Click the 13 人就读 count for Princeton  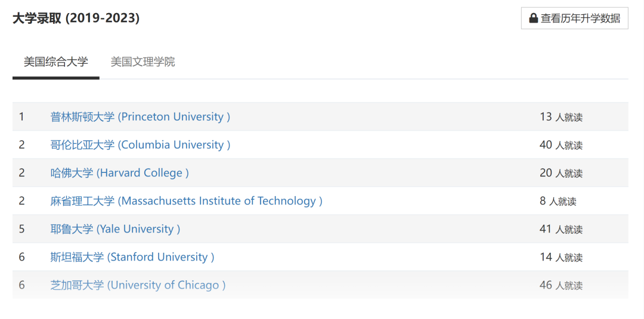click(561, 117)
